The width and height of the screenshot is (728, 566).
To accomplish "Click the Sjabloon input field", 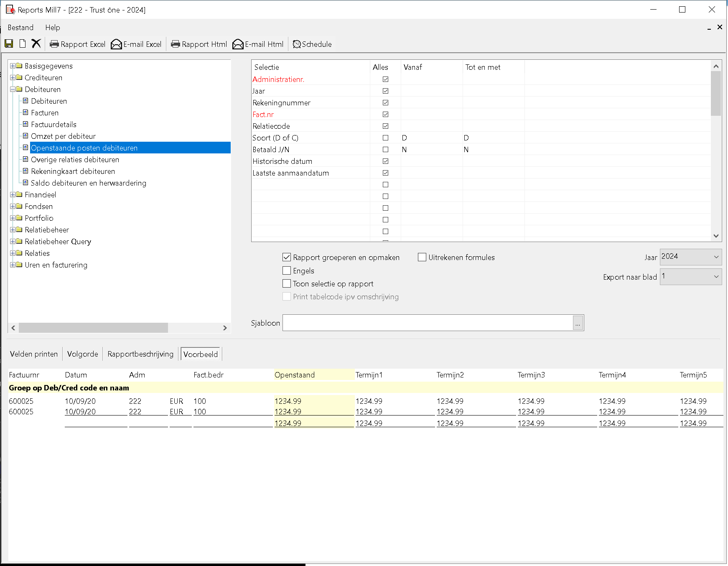I will [x=428, y=323].
